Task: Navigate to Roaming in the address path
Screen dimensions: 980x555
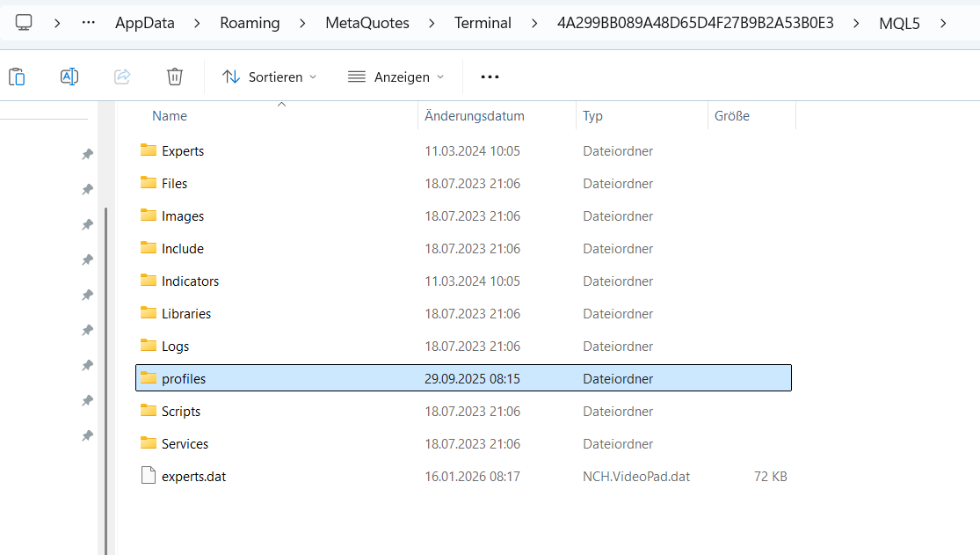Action: (x=250, y=23)
